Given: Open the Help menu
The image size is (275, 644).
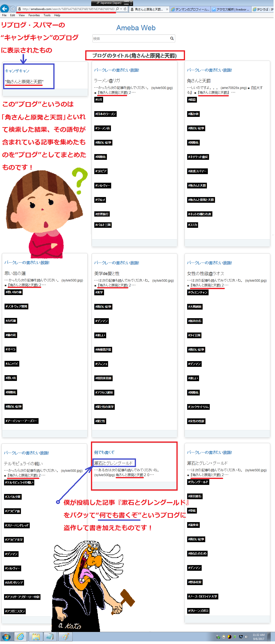Looking at the screenshot, I should (x=57, y=15).
